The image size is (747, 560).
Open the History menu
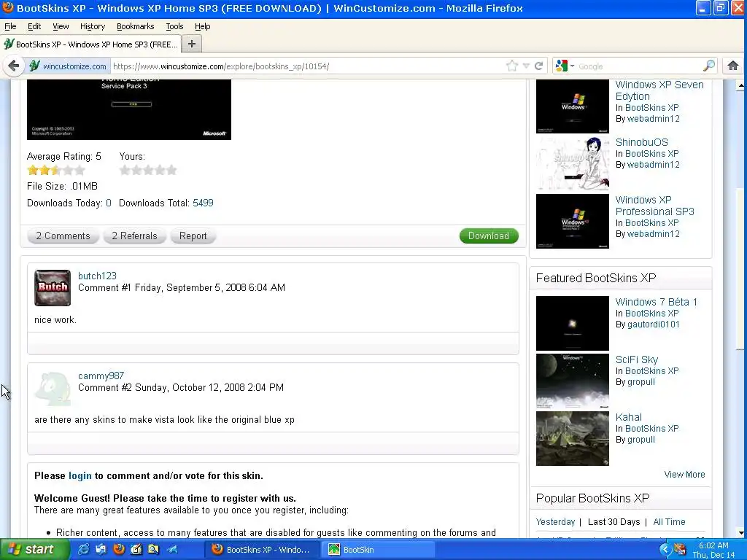(x=93, y=26)
